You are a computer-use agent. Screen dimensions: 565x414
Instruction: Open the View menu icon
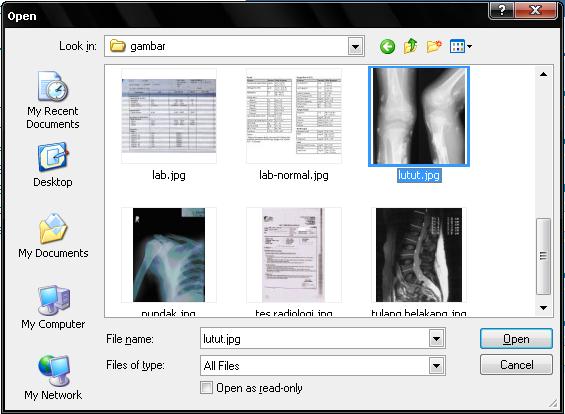point(461,46)
